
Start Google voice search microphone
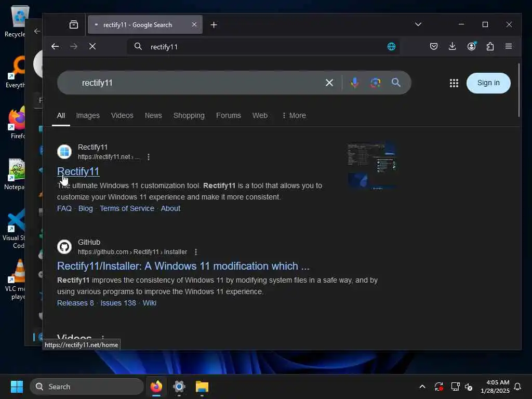coord(354,83)
